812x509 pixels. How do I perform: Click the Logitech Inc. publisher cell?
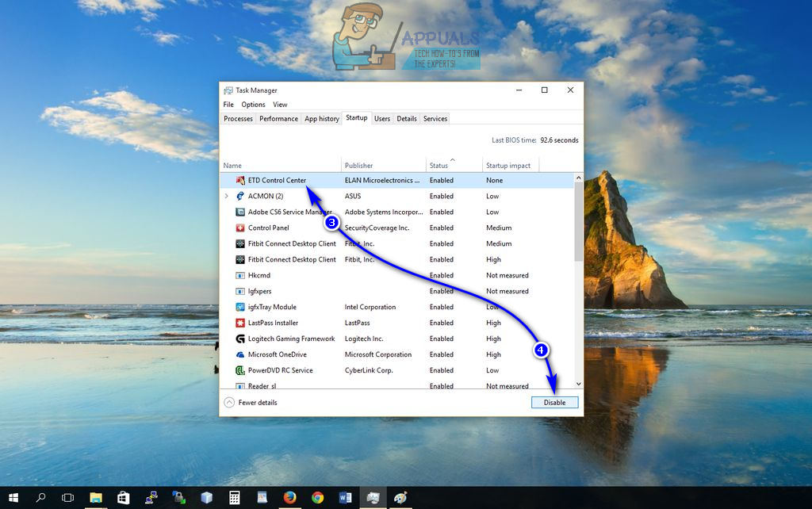(364, 339)
